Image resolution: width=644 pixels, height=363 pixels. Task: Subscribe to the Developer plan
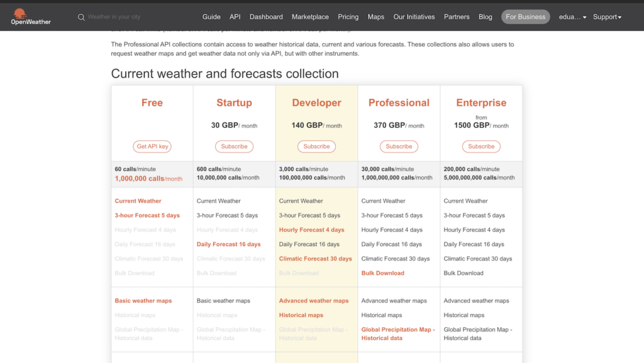(x=317, y=147)
